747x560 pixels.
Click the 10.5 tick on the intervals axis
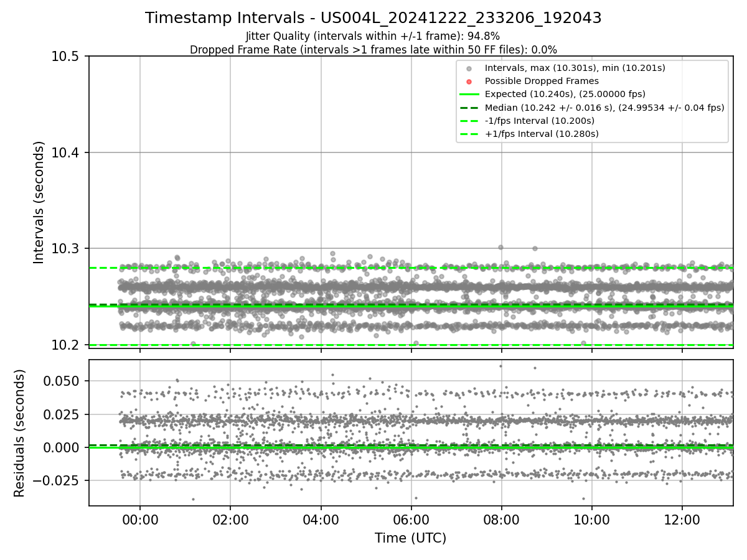point(67,57)
